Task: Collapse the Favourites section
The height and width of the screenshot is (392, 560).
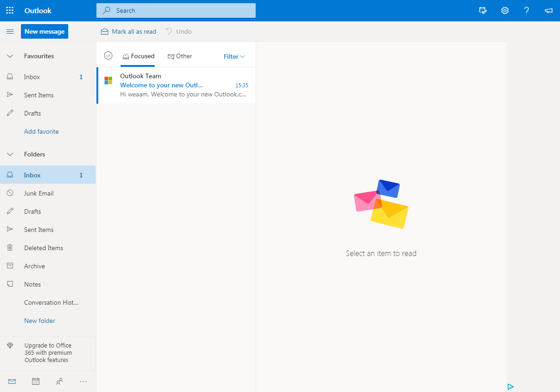Action: pyautogui.click(x=10, y=56)
